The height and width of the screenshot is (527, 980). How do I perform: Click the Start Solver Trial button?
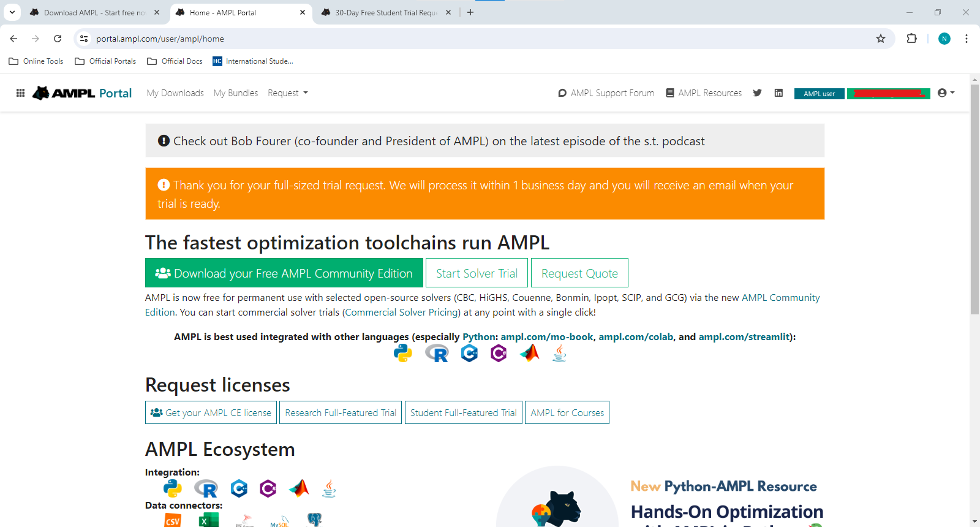477,273
